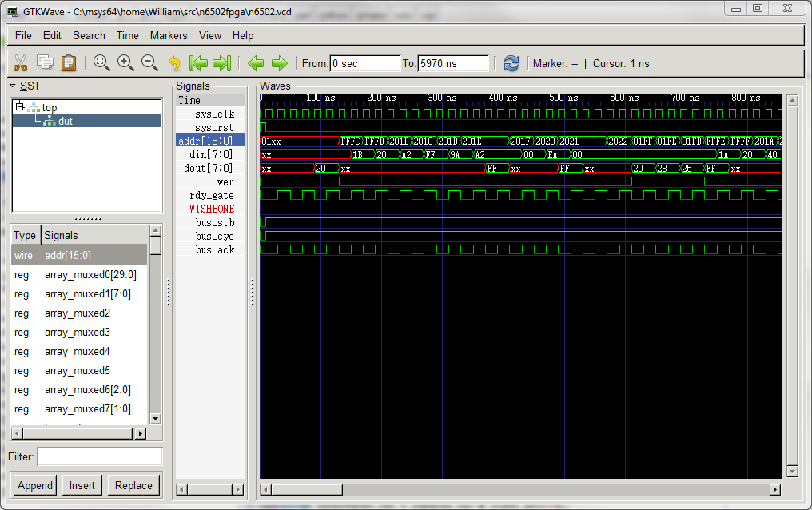The image size is (812, 510).
Task: Select the dut tree item
Action: pos(66,121)
